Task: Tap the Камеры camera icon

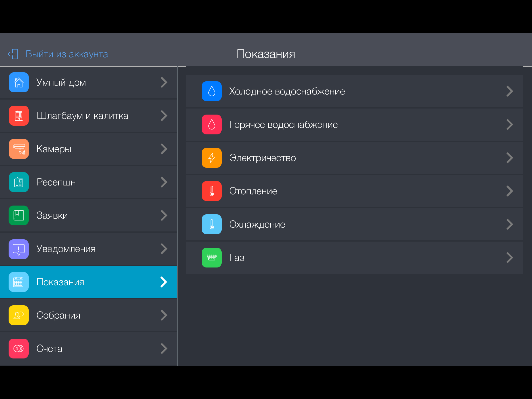Action: tap(19, 149)
